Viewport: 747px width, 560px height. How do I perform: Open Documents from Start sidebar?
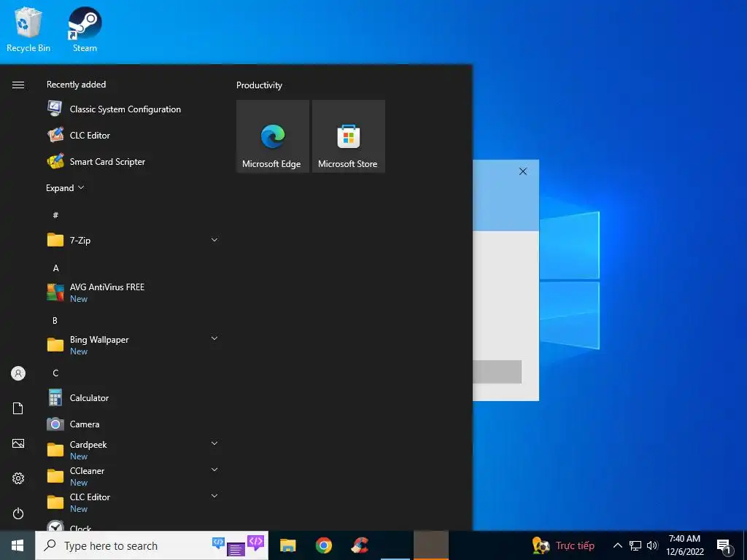[x=18, y=408]
